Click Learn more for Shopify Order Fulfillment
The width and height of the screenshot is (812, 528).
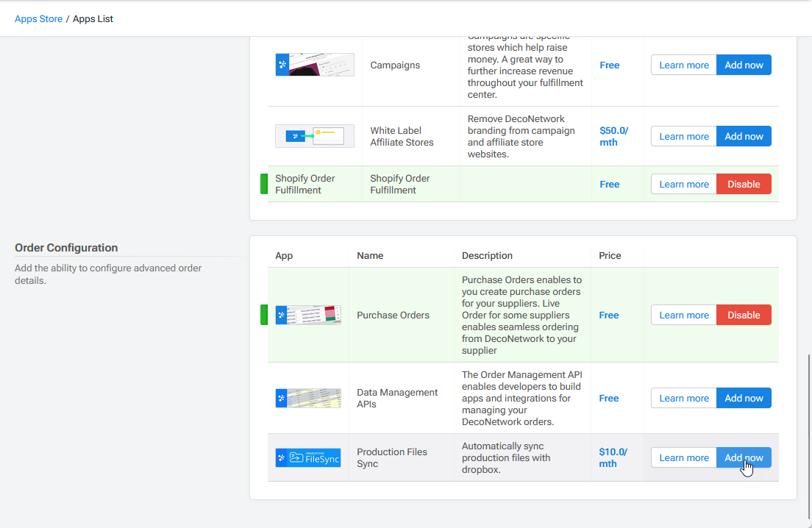[683, 185]
